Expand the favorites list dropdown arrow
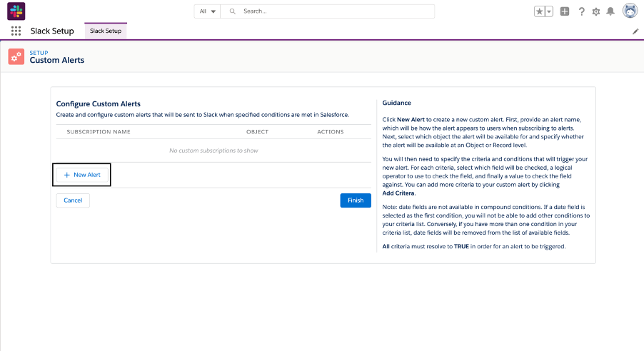The height and width of the screenshot is (351, 644). click(549, 11)
